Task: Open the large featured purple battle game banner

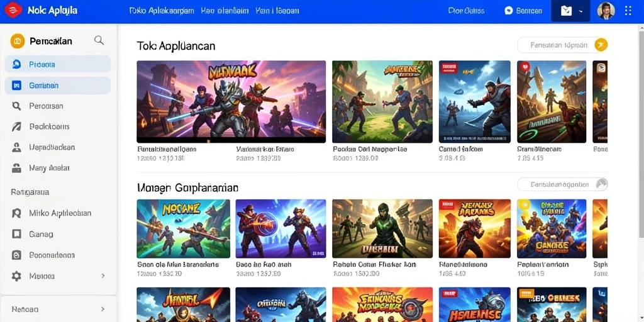Action: point(231,101)
